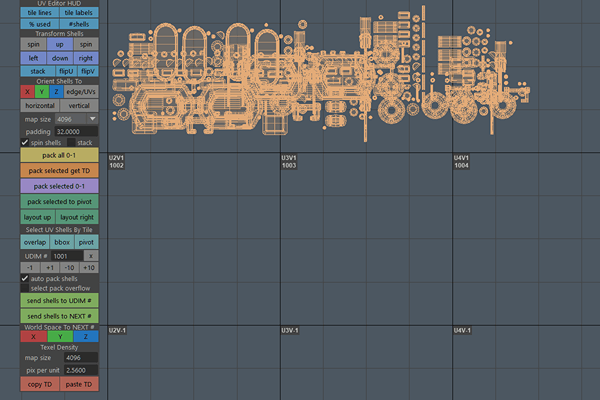Click the "#shells" button
This screenshot has height=400, width=600.
[79, 23]
